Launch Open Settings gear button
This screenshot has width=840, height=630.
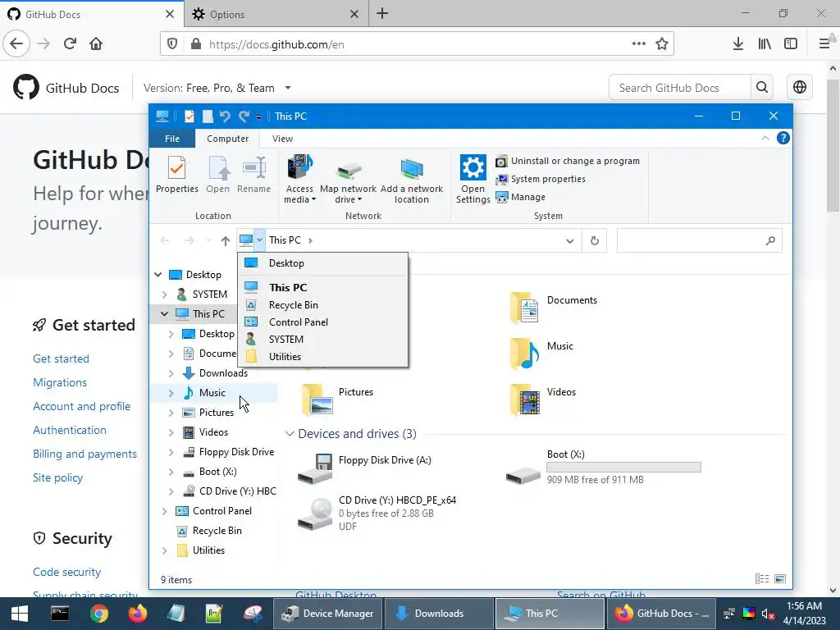tap(472, 180)
